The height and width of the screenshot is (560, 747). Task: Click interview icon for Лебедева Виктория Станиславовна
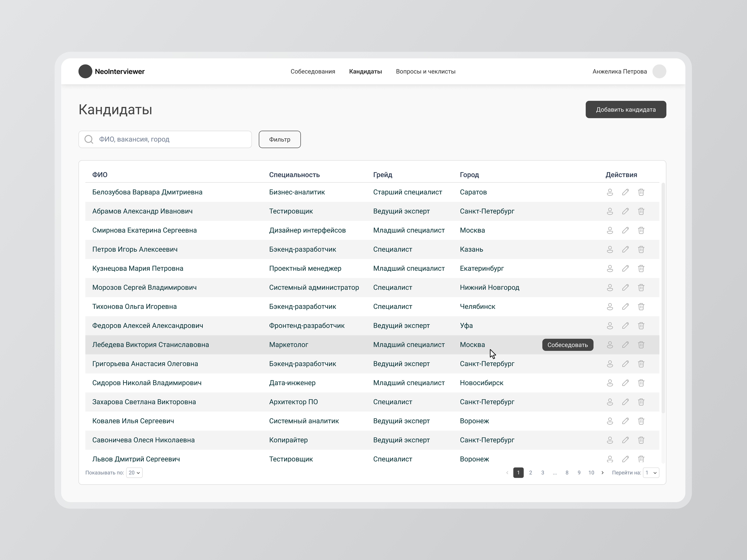point(610,345)
